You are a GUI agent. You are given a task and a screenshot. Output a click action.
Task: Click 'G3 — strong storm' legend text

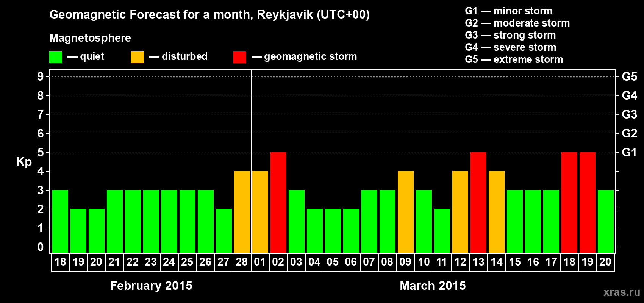pos(511,35)
